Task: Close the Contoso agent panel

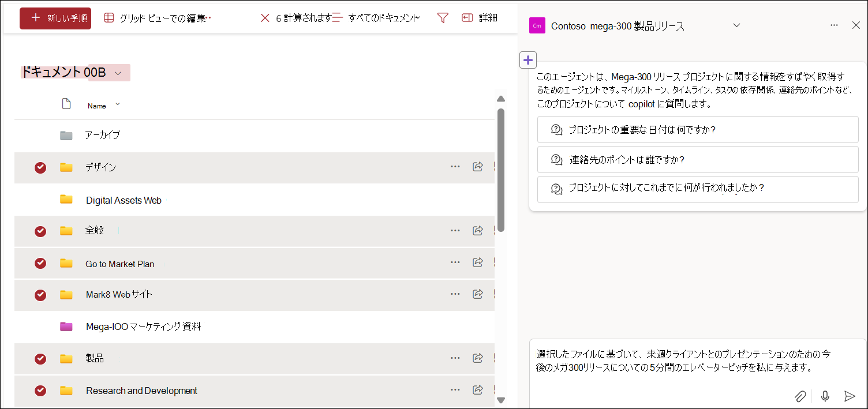Action: coord(856,25)
